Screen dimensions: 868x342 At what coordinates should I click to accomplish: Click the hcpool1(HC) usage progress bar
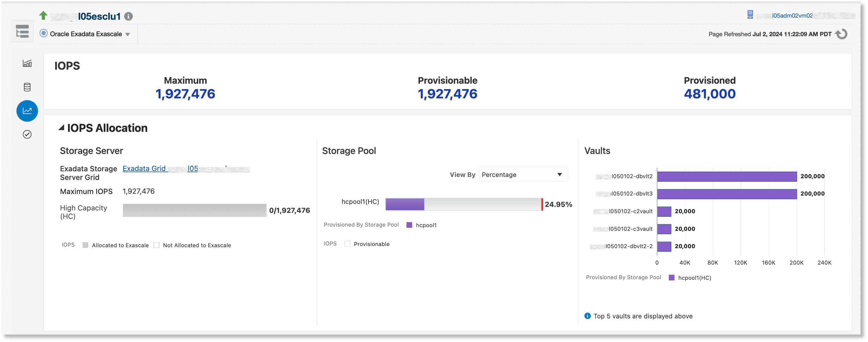[x=463, y=204]
